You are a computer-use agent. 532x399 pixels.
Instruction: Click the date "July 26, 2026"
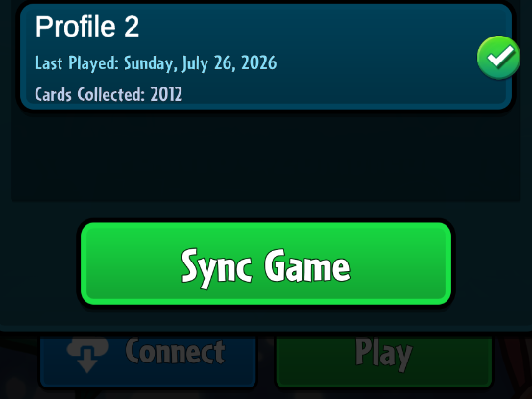(230, 63)
